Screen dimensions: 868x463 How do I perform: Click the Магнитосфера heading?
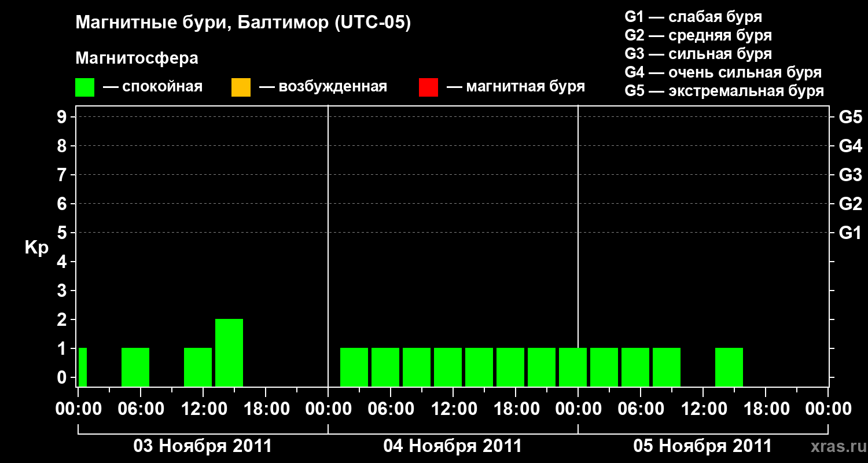coord(137,58)
